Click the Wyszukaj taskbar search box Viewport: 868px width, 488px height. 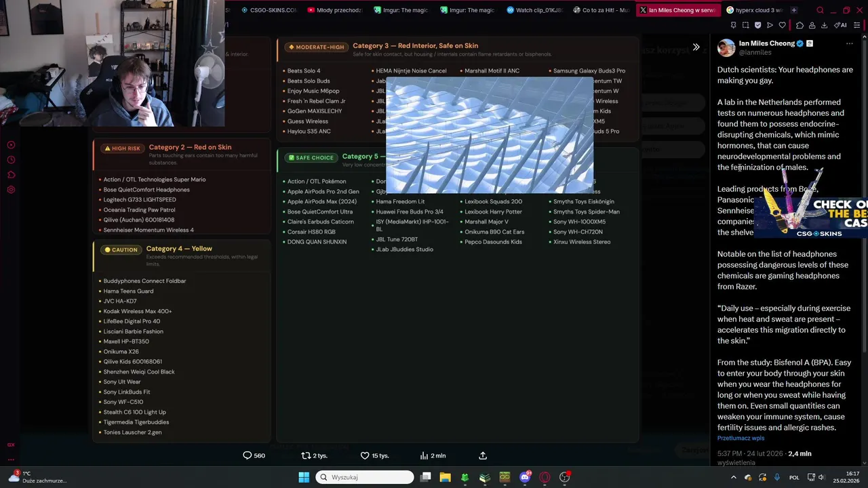(365, 477)
